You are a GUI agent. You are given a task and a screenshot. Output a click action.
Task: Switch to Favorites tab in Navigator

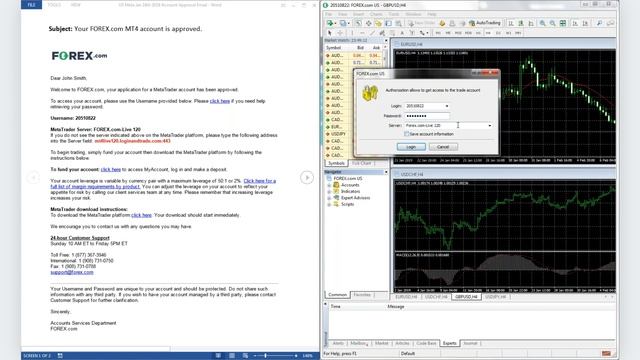click(362, 295)
